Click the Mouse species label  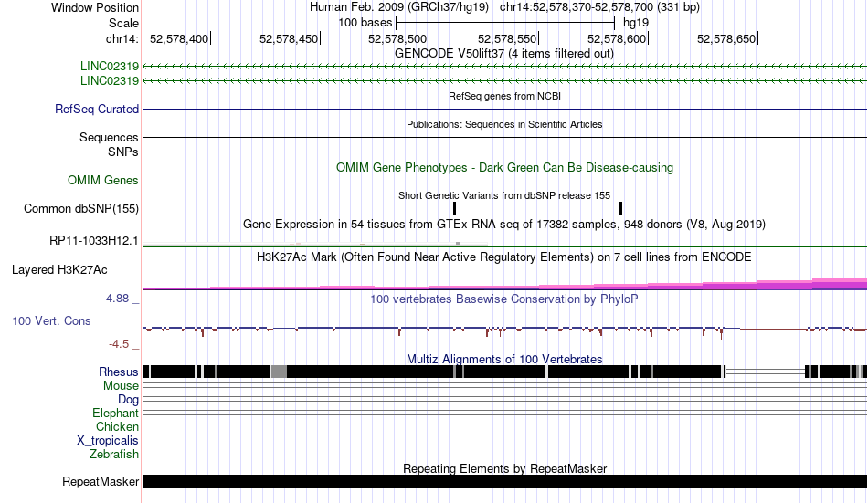click(121, 385)
